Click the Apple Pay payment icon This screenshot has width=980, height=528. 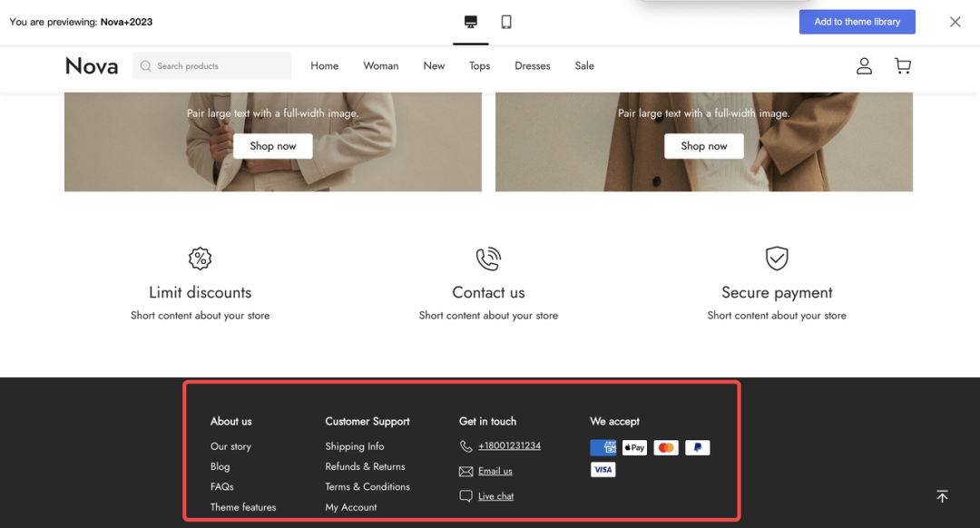(634, 447)
